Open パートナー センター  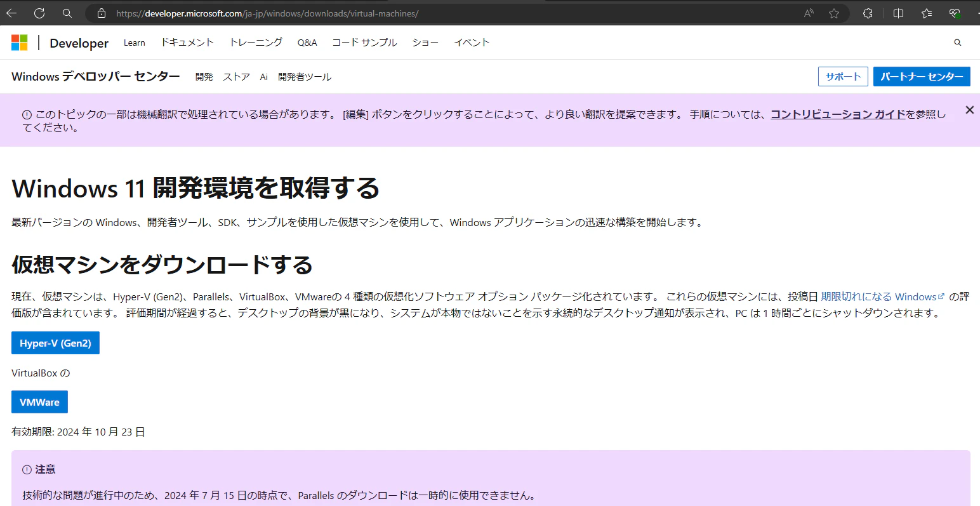click(922, 76)
